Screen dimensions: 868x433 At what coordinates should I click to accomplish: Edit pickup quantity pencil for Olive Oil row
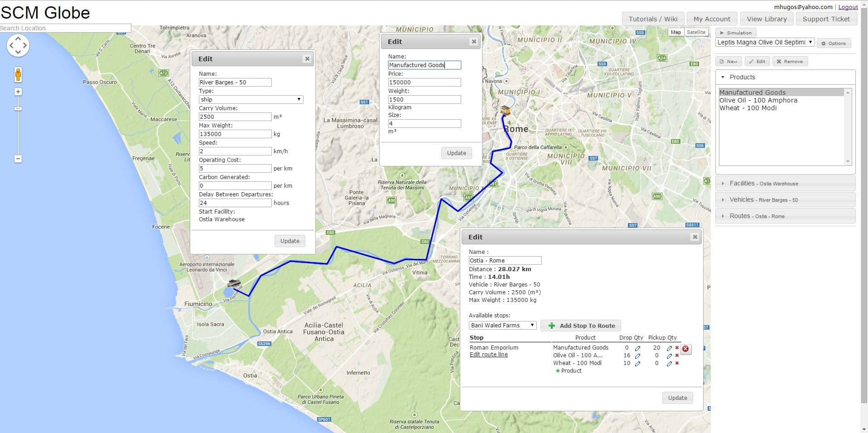pos(669,356)
